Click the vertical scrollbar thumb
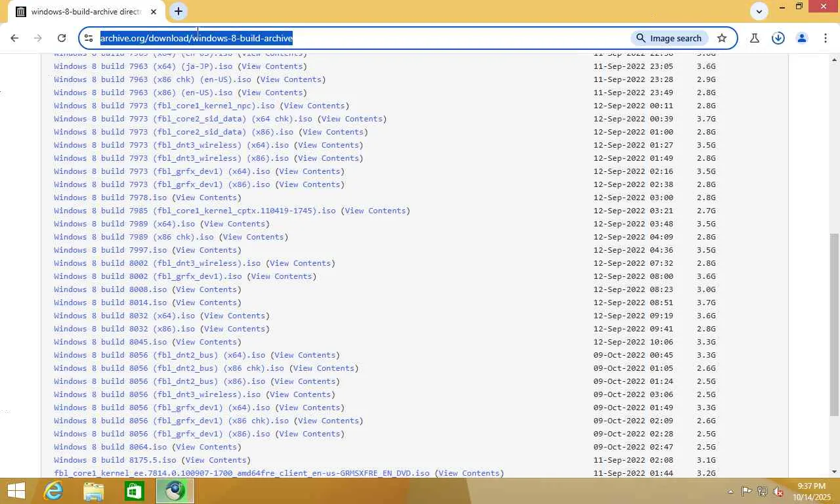 coord(834,324)
